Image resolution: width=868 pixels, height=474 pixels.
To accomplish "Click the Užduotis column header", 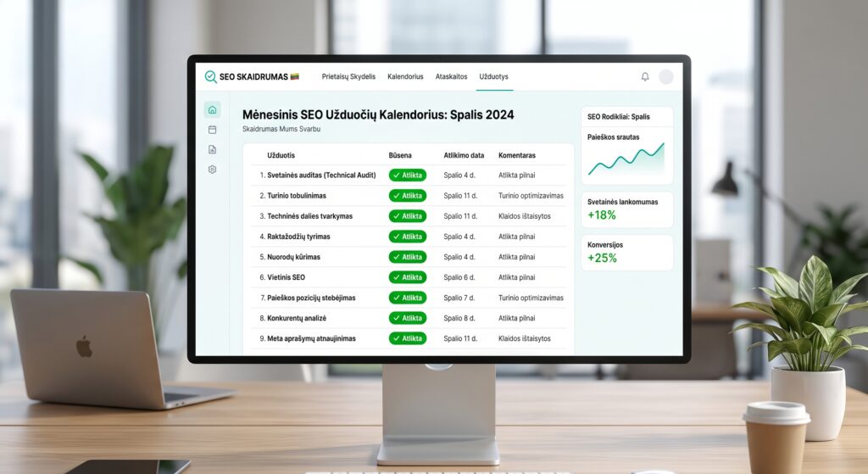I will (281, 156).
